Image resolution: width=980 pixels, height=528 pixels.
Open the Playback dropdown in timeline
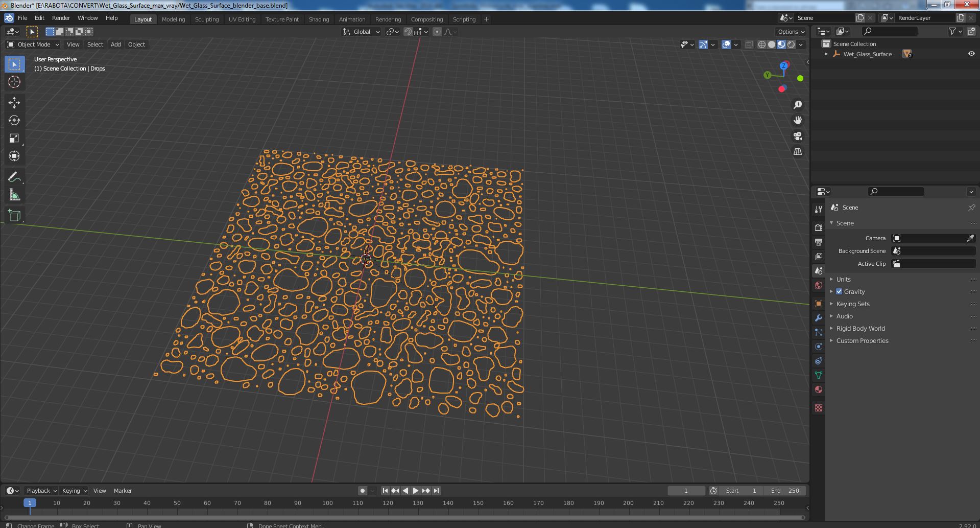(x=41, y=491)
